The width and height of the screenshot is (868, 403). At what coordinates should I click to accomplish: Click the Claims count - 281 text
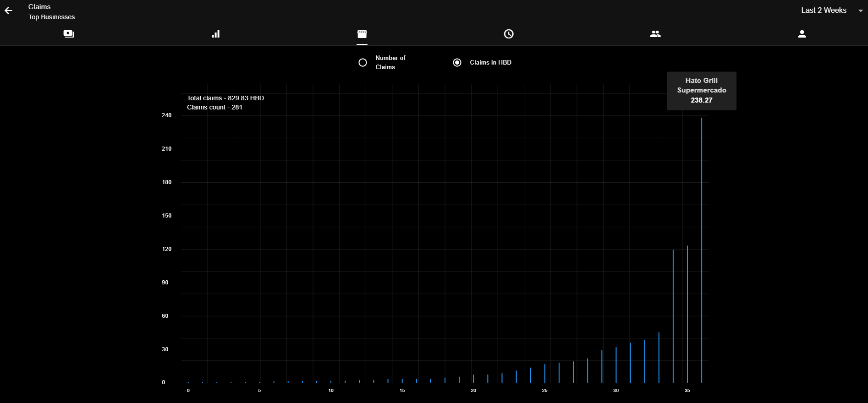click(x=214, y=107)
